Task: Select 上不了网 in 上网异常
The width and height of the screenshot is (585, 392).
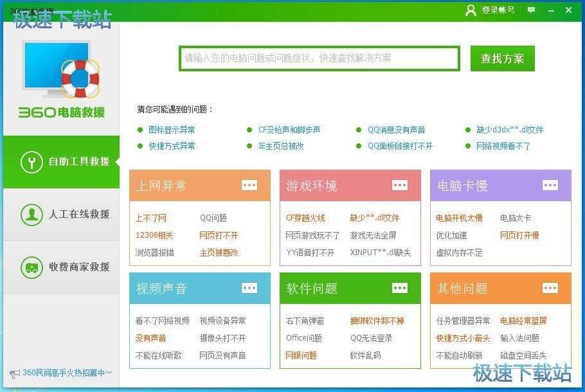Action: (x=150, y=218)
